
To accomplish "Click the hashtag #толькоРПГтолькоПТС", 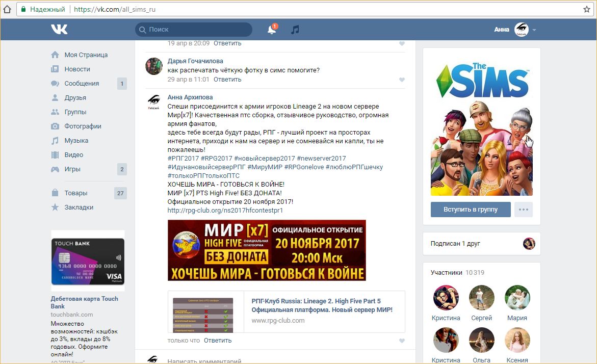I will coord(204,175).
